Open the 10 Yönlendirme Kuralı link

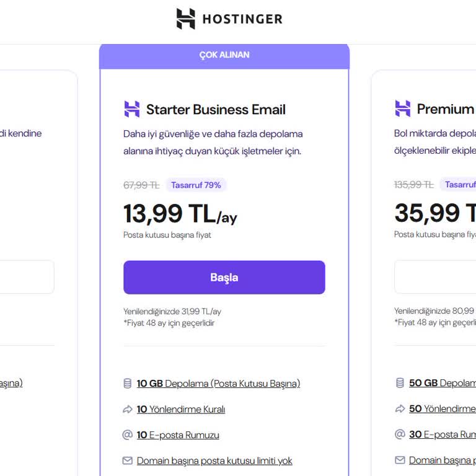tap(181, 409)
